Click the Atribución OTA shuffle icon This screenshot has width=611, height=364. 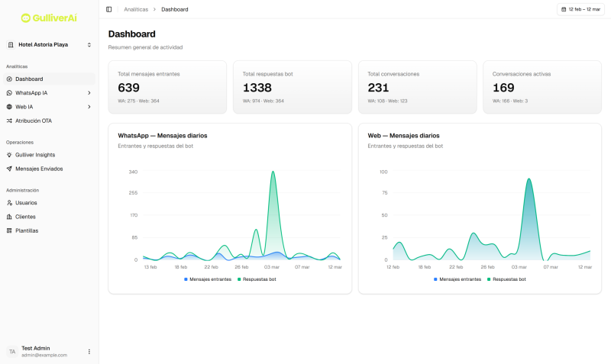[x=9, y=121]
